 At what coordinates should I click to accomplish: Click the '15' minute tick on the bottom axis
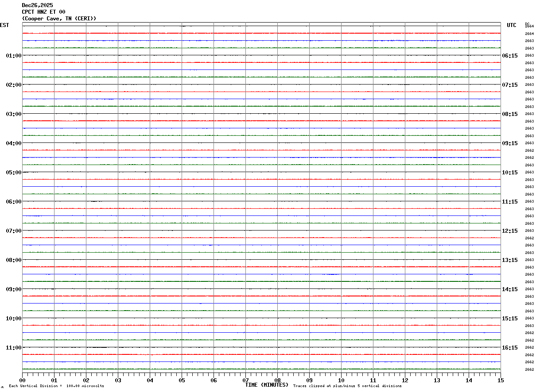point(501,380)
